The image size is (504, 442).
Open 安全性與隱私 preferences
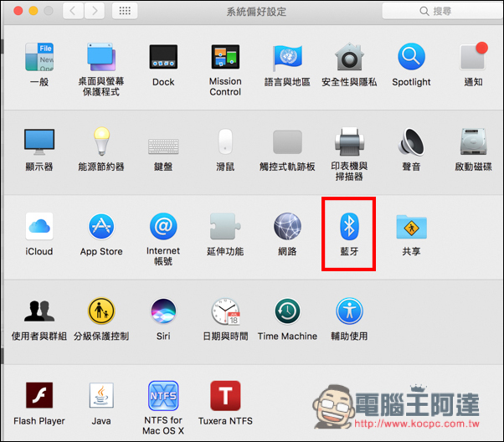(x=349, y=57)
